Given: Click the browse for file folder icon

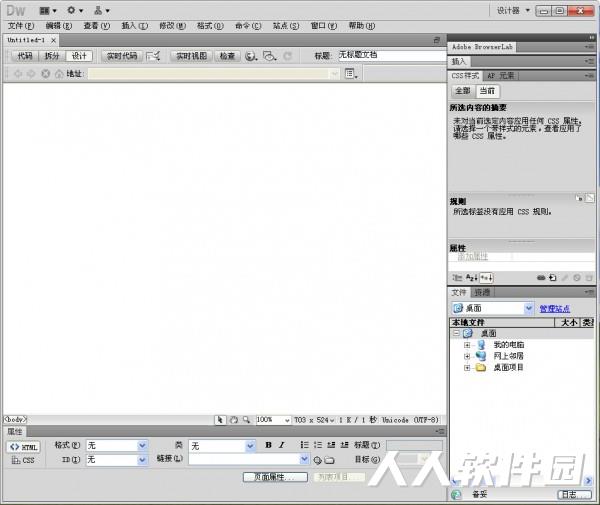Looking at the screenshot, I should tap(329, 460).
